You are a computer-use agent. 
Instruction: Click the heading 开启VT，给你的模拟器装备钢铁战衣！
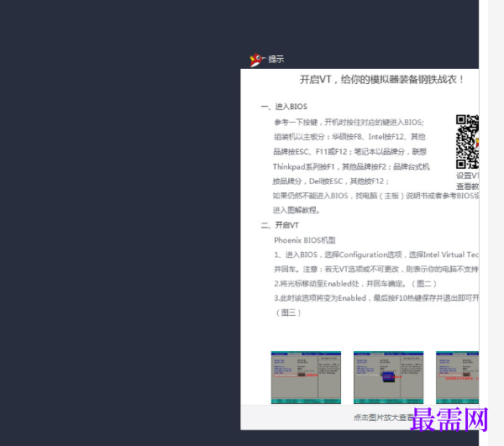pyautogui.click(x=381, y=79)
